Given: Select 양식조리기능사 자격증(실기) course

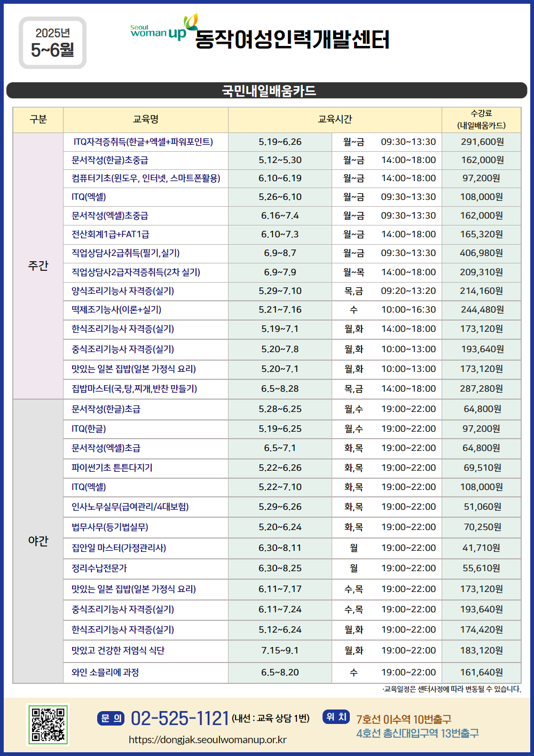Looking at the screenshot, I should (x=123, y=291).
